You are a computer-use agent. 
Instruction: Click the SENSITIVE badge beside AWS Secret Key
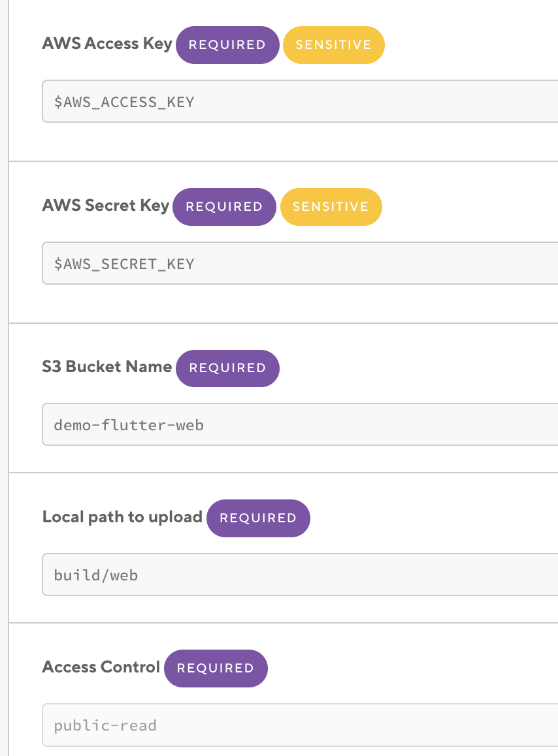pos(331,207)
